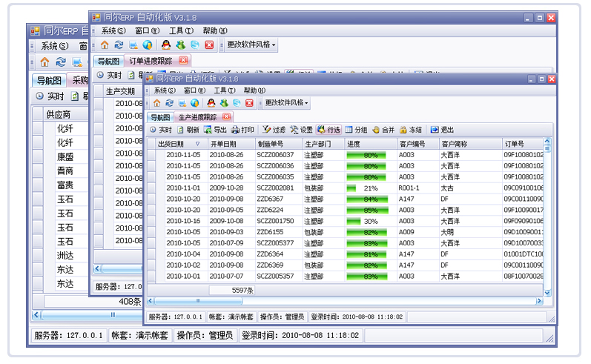Screen dimensions: 591x364
Task: Click 退出 exit button in front window
Action: [x=442, y=130]
